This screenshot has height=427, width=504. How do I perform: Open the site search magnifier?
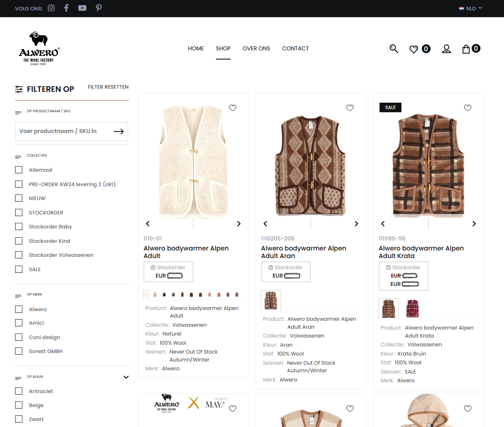[394, 48]
